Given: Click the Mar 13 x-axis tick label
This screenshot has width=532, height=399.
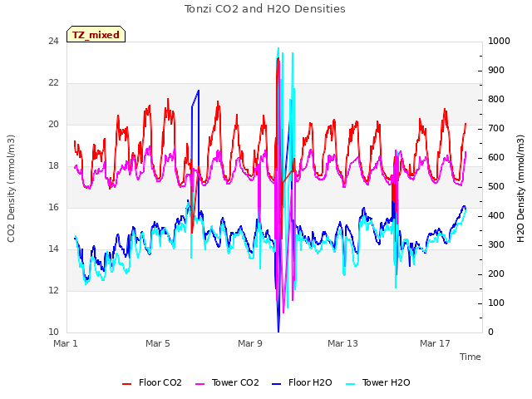Looking at the screenshot, I should click(x=342, y=343).
